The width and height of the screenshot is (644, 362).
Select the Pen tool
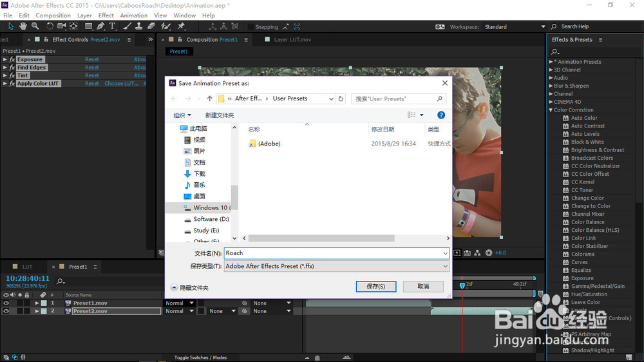coord(100,26)
